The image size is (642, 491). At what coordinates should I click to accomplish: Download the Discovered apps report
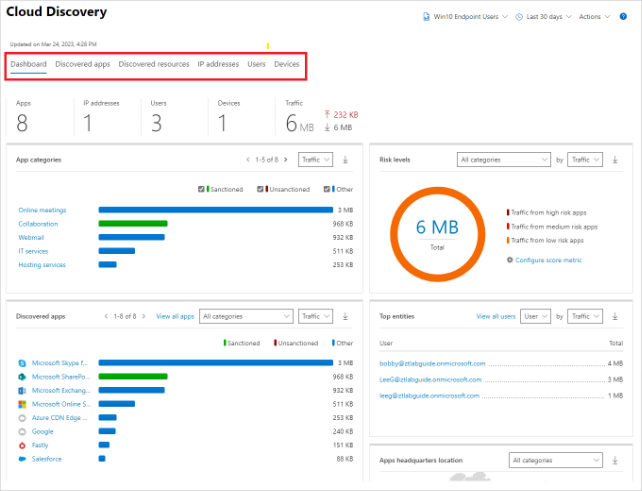(x=344, y=316)
